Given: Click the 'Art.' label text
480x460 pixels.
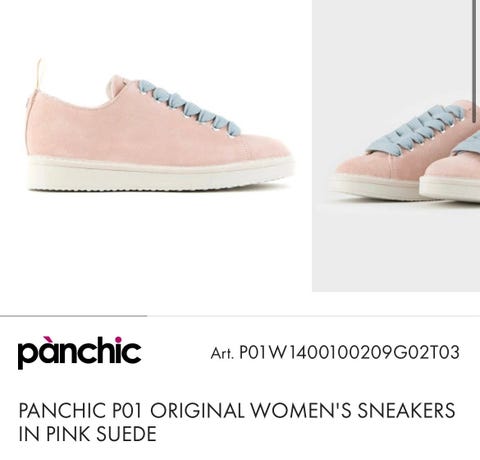Looking at the screenshot, I should click(x=222, y=353).
